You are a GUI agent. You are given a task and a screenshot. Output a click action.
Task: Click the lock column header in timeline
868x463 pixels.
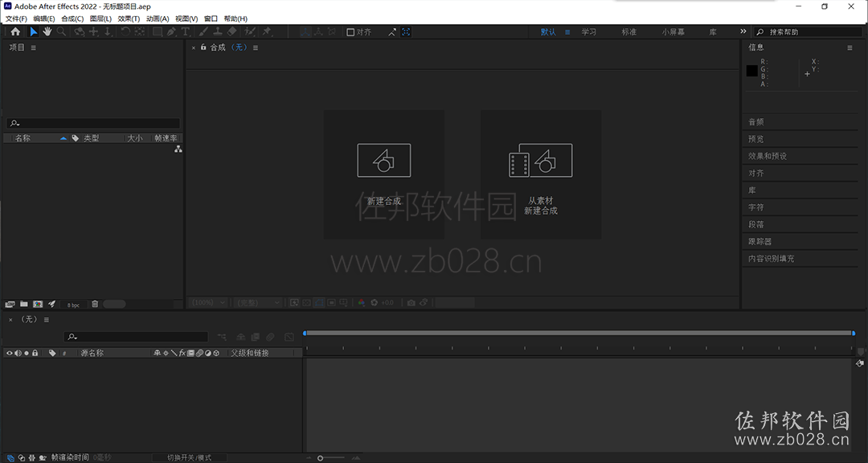coord(35,353)
